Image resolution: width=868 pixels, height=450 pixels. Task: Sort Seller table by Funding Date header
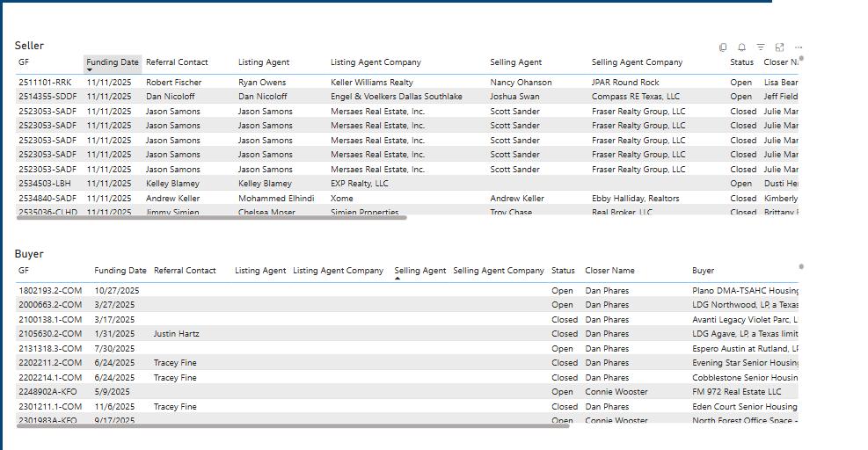click(x=113, y=62)
